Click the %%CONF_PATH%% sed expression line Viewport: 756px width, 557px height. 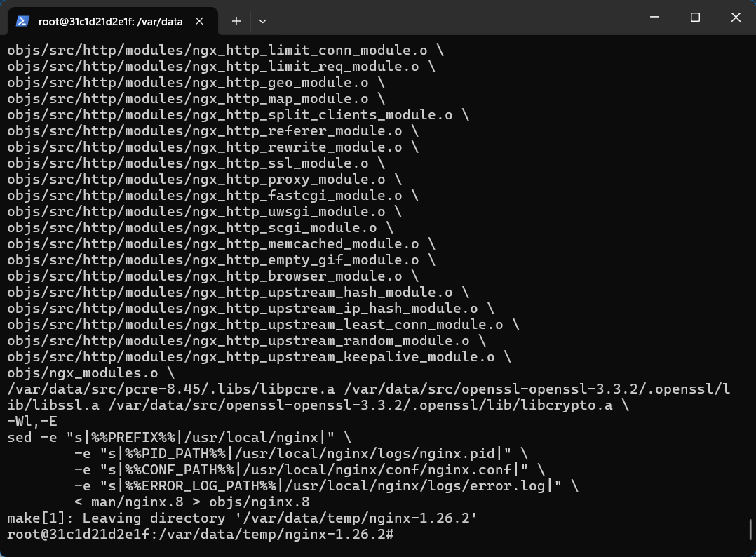309,470
